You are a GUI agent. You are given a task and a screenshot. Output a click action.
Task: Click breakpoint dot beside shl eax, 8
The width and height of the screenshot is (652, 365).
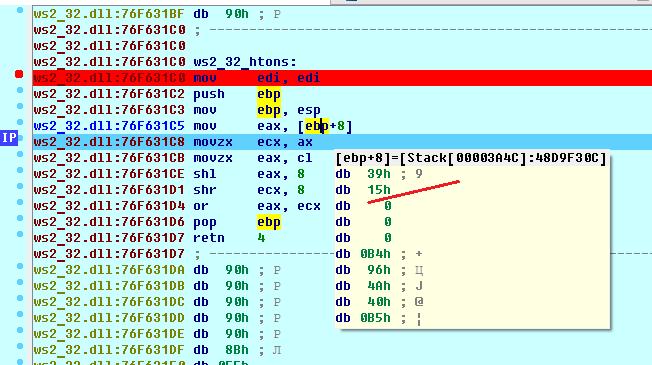coord(20,170)
